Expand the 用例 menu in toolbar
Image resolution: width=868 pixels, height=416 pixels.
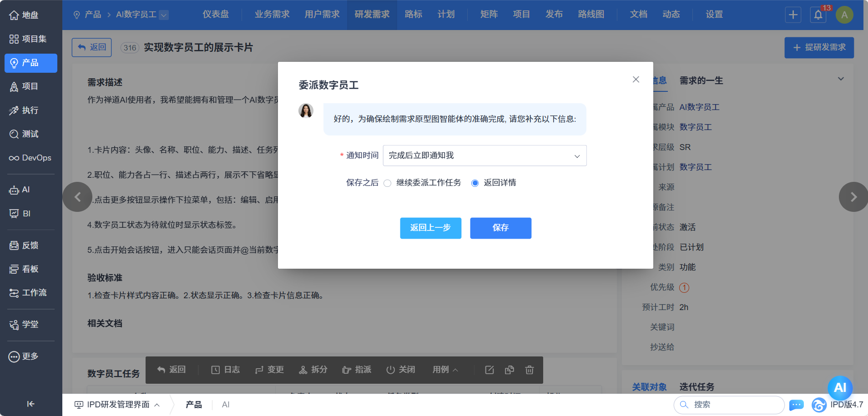[445, 370]
